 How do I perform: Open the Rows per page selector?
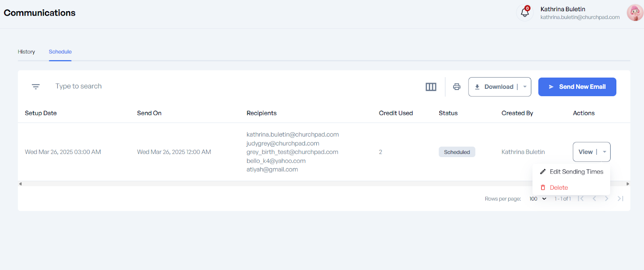538,199
